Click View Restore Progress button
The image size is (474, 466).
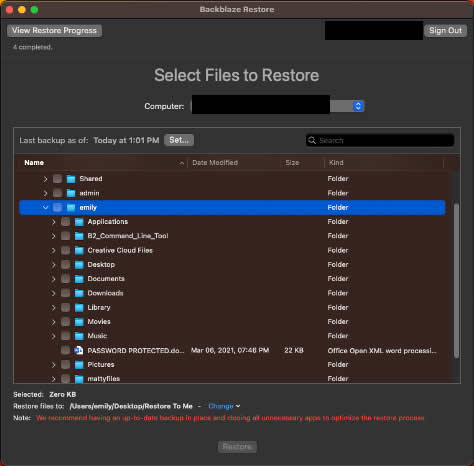(54, 31)
